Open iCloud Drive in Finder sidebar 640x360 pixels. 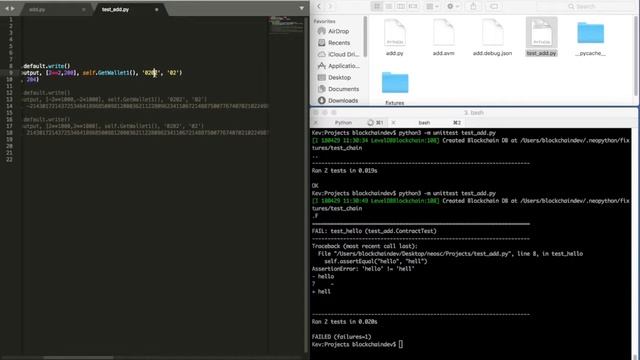click(x=338, y=54)
